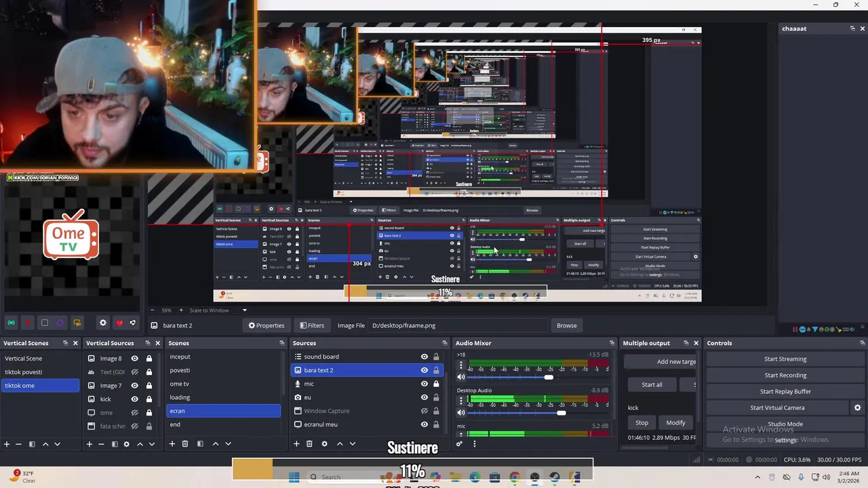Screen dimensions: 868x488
Task: Undock the Sources panel
Action: [445, 343]
